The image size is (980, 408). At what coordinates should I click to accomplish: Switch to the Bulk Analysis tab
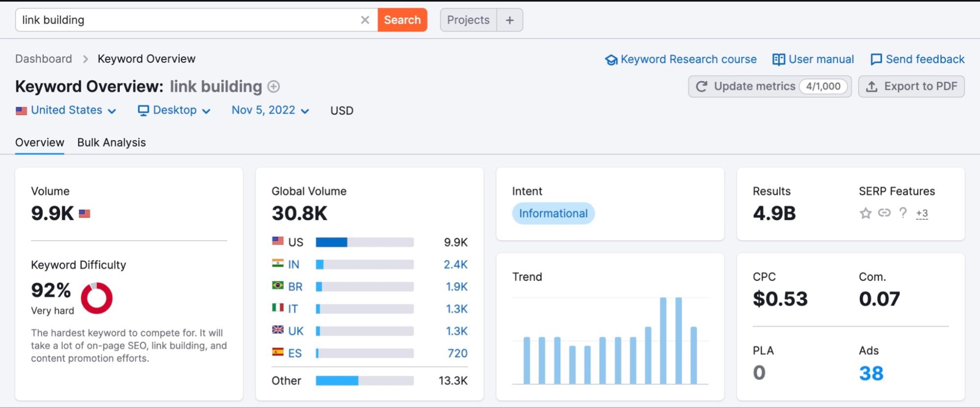pyautogui.click(x=111, y=143)
